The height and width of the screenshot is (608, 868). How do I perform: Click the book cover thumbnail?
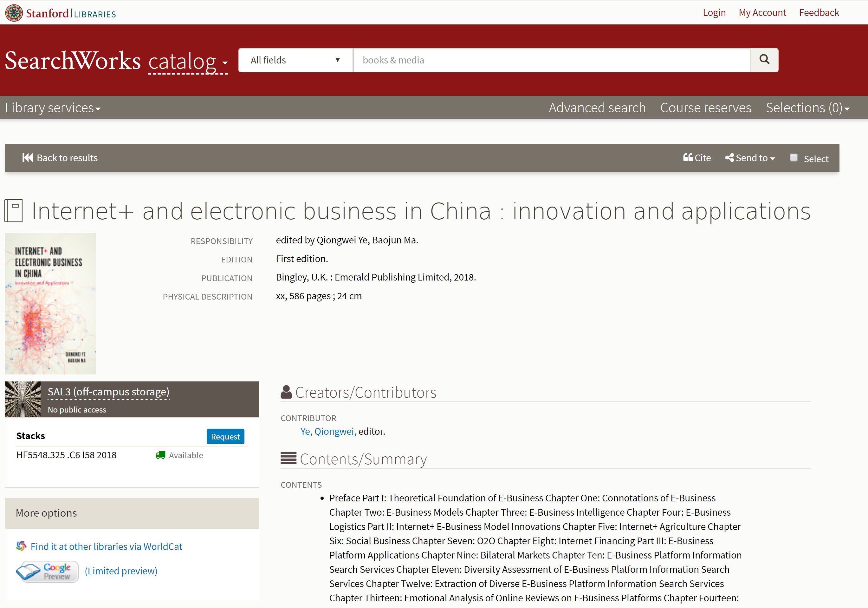point(50,303)
